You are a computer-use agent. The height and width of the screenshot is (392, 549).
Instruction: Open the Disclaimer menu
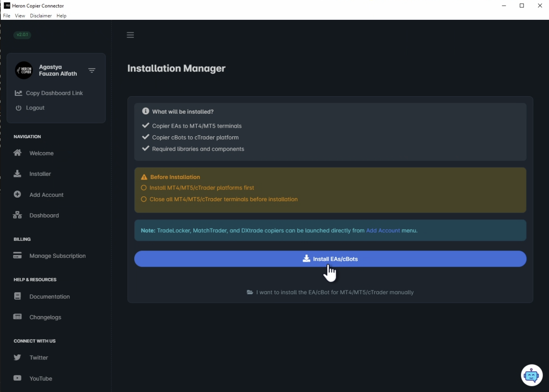click(x=40, y=16)
